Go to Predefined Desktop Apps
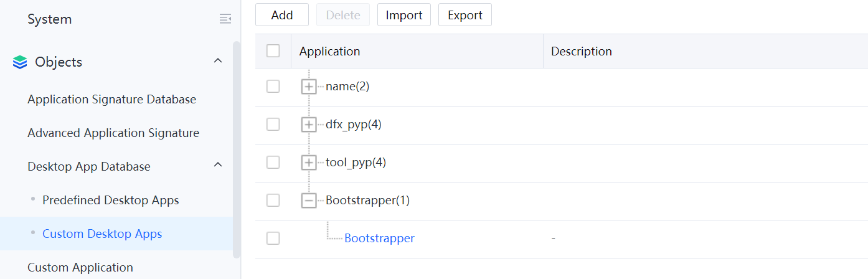The height and width of the screenshot is (279, 868). click(x=110, y=201)
